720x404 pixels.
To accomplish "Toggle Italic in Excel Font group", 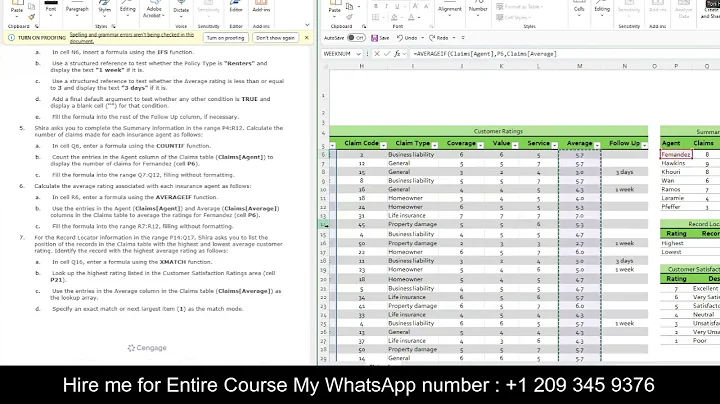I will point(386,6).
